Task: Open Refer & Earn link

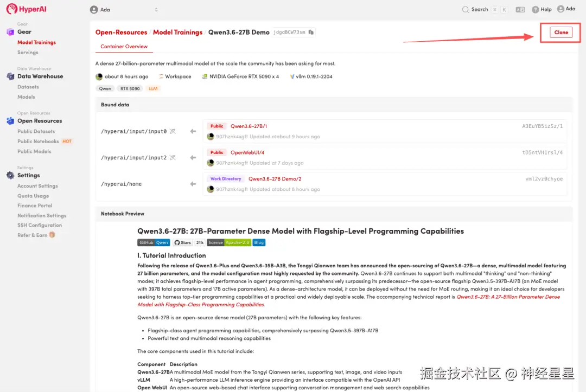Action: tap(32, 235)
